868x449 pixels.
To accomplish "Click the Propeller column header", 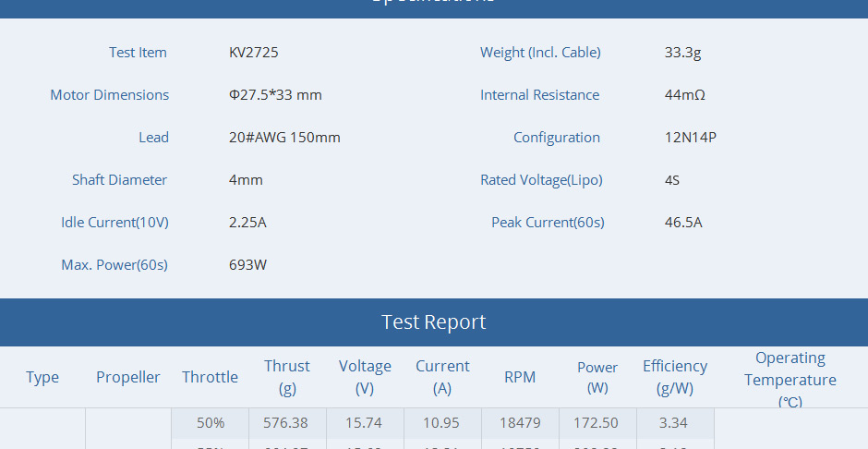I will point(128,377).
